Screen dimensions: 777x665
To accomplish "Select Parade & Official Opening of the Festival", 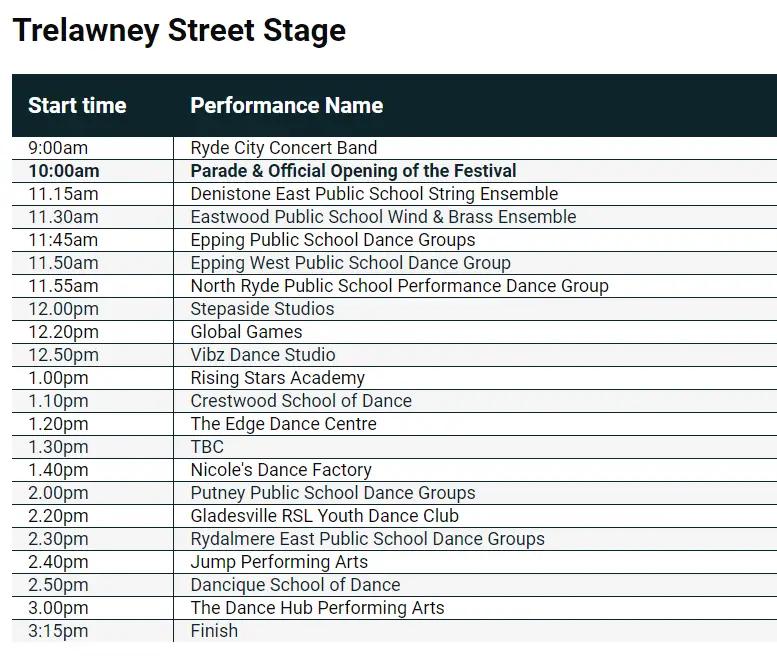I will pos(353,171).
